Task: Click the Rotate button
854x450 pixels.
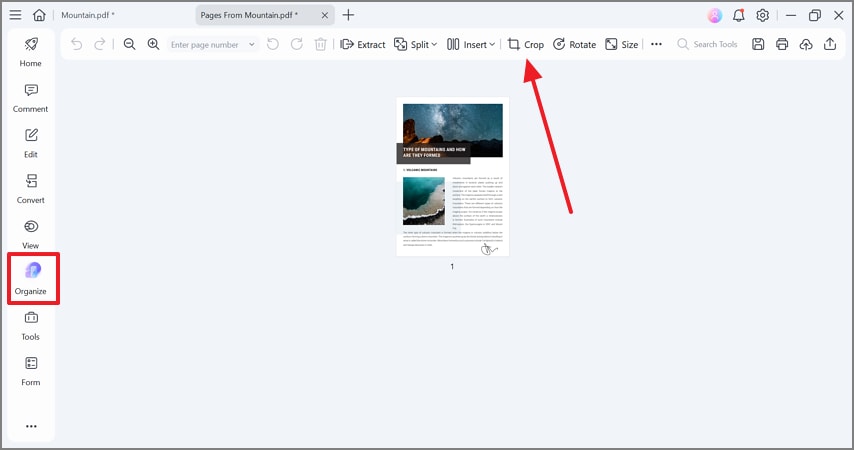Action: (x=575, y=44)
